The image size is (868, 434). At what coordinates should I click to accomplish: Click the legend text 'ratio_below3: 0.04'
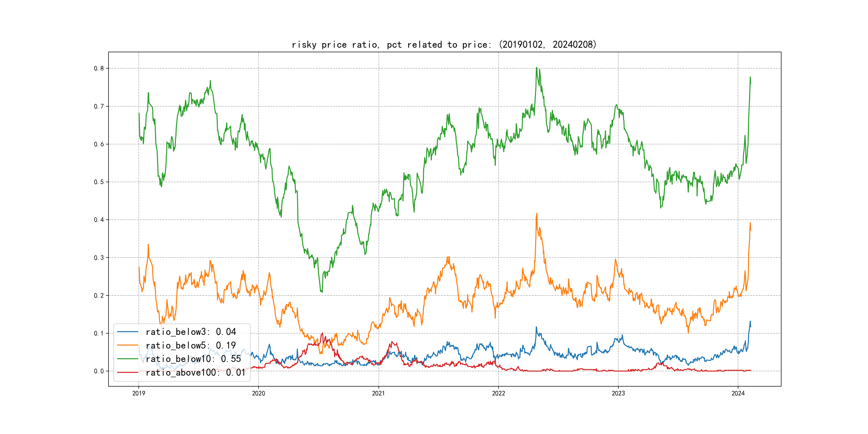click(x=191, y=332)
